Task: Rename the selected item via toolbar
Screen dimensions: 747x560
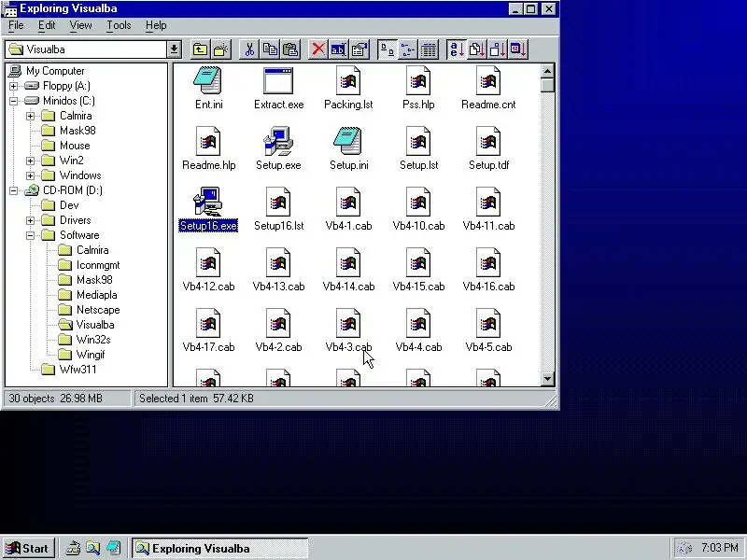Action: [338, 49]
